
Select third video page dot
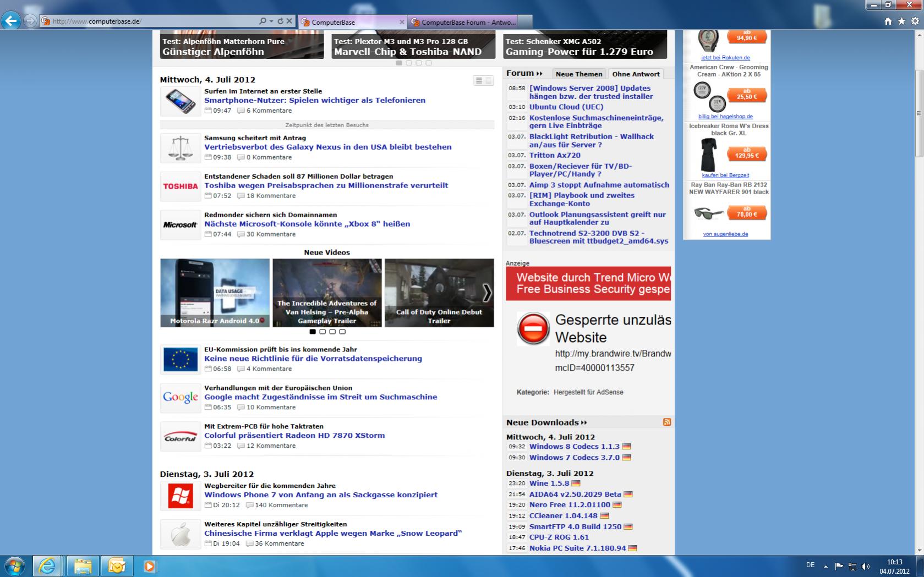pyautogui.click(x=332, y=332)
